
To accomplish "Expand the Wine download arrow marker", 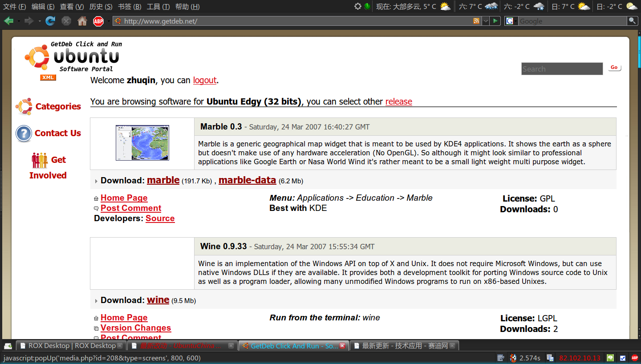I will click(96, 301).
